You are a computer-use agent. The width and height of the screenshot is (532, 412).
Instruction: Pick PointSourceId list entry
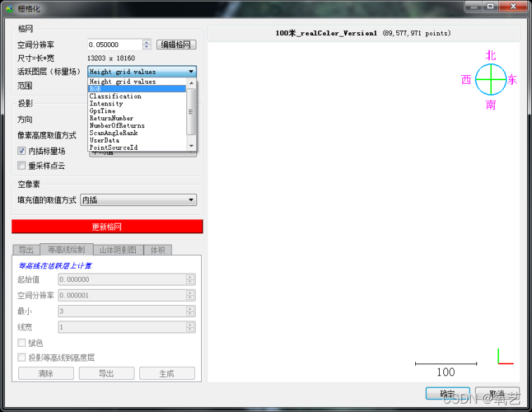pos(137,148)
